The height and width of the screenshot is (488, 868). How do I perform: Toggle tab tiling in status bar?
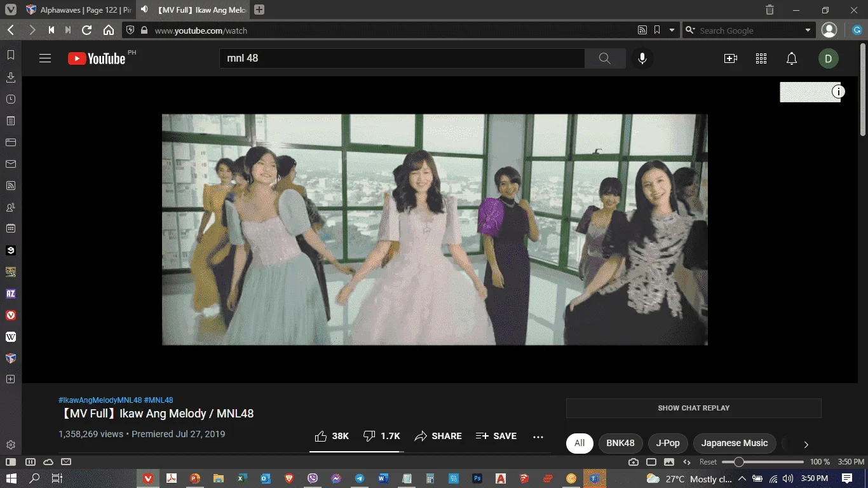[x=30, y=462]
